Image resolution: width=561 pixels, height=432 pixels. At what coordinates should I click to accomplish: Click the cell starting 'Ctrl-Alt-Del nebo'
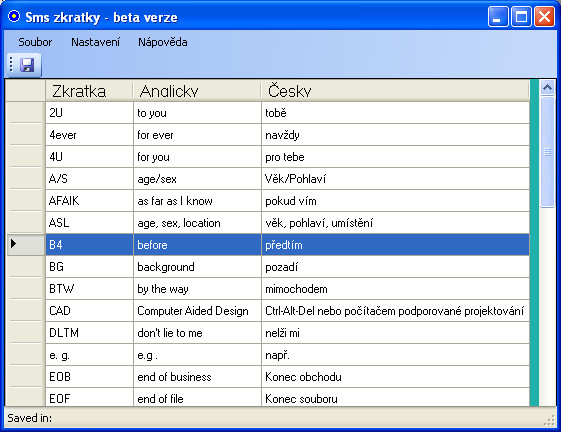click(x=395, y=311)
